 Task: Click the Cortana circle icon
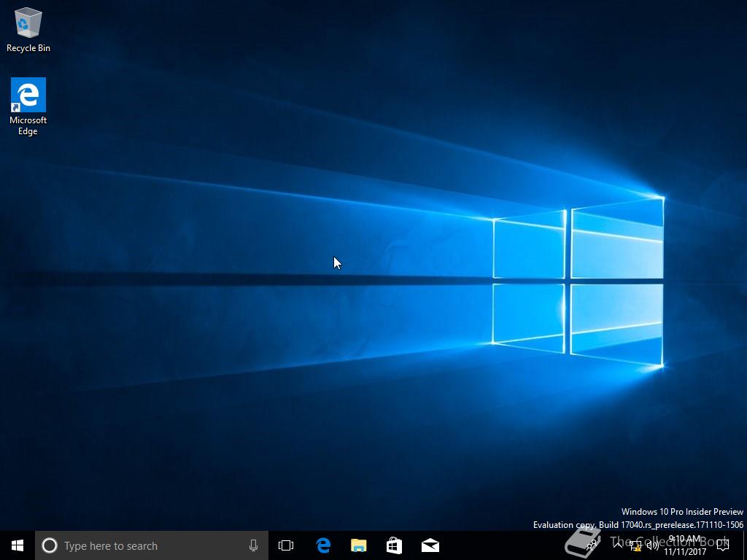pyautogui.click(x=50, y=545)
